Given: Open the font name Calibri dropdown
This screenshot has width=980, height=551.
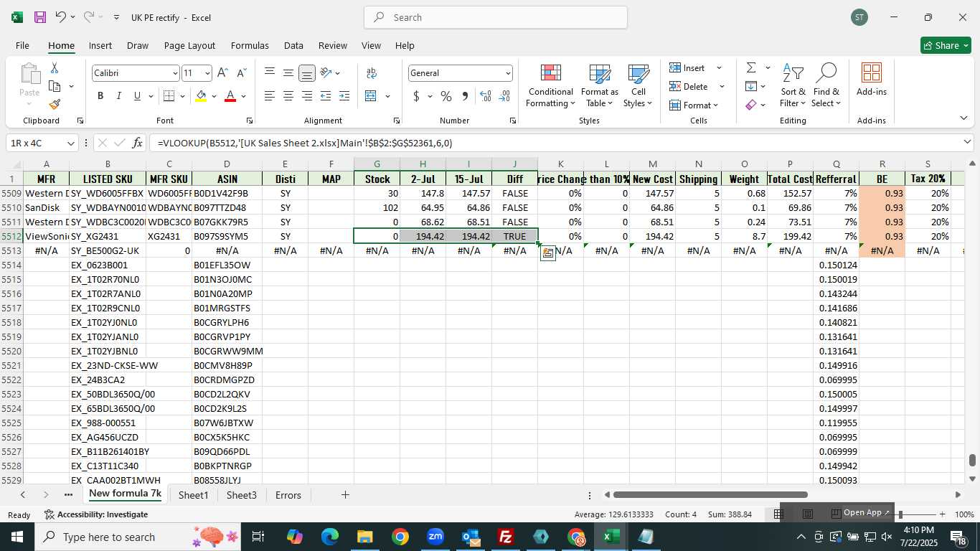Looking at the screenshot, I should 174,73.
